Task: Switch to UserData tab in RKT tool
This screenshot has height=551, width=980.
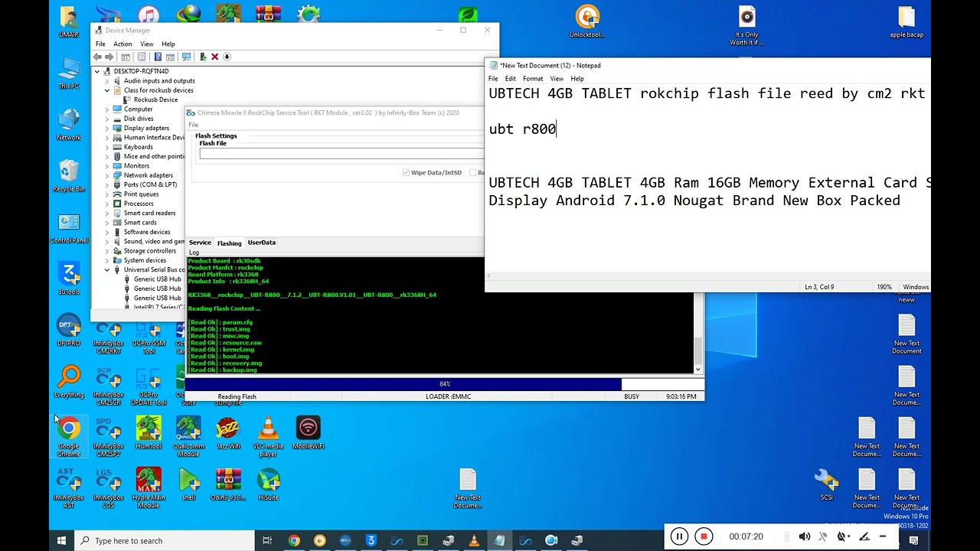Action: click(x=261, y=243)
